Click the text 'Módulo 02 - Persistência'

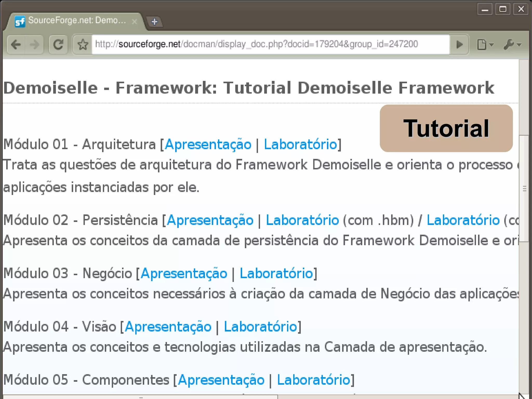[81, 220]
